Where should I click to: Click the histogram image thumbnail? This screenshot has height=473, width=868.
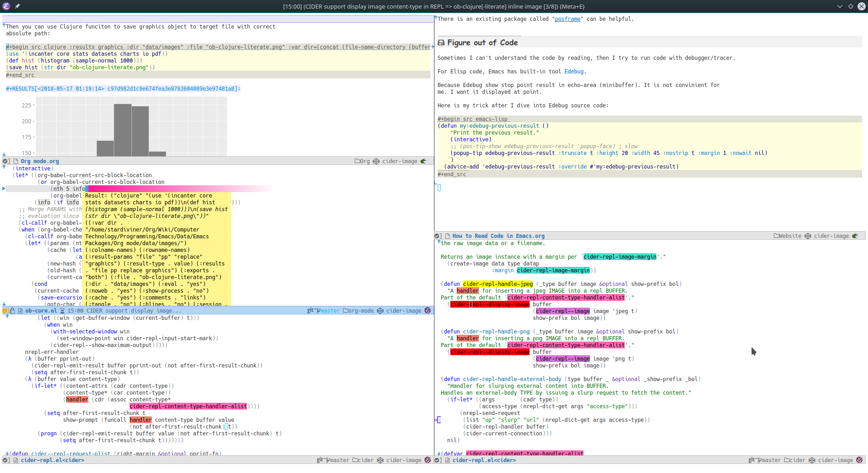point(124,126)
